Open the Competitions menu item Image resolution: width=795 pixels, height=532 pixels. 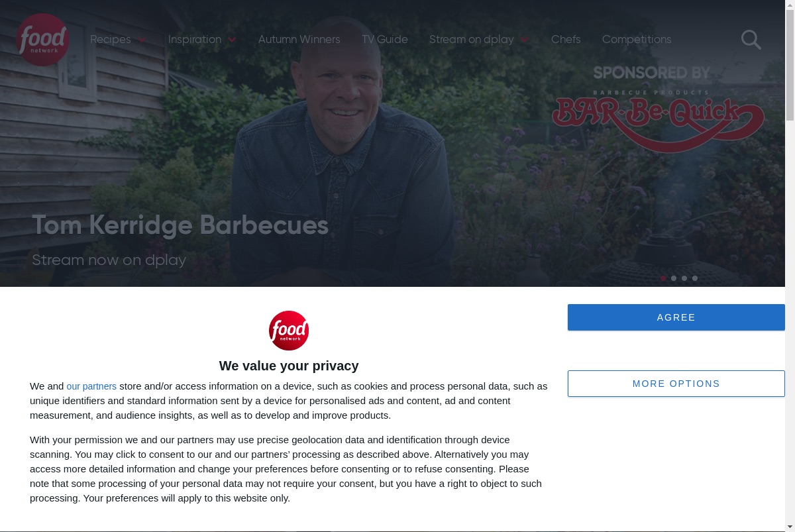(637, 39)
